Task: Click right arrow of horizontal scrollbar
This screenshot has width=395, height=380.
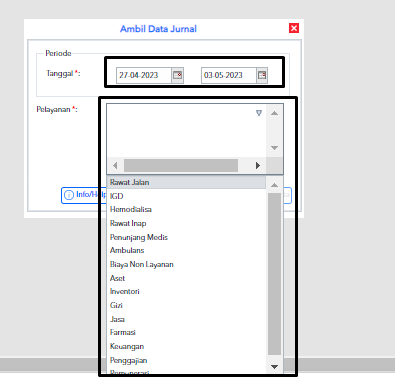Action: pyautogui.click(x=257, y=165)
